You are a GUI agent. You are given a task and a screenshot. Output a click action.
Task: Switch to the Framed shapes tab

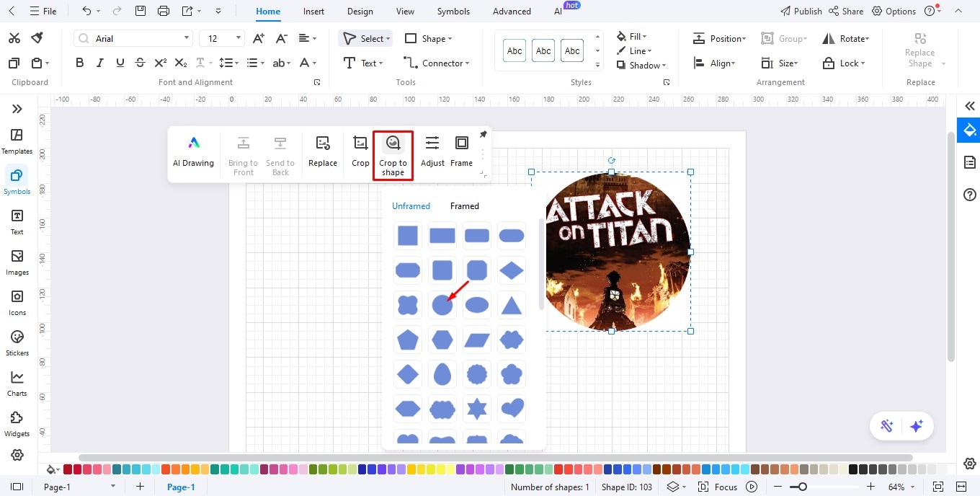coord(465,205)
